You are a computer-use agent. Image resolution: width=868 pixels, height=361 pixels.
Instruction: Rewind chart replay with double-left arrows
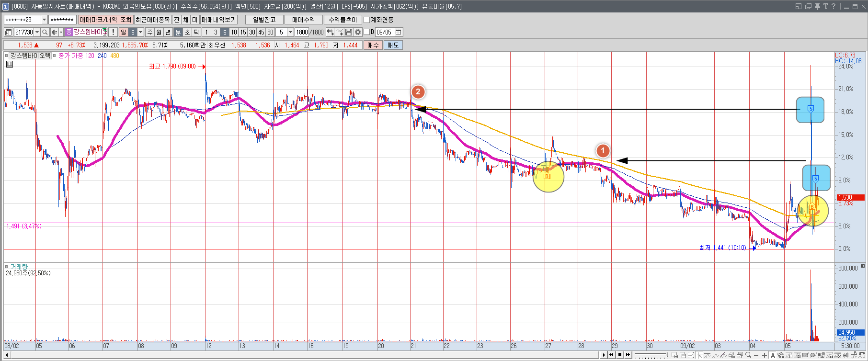tap(612, 355)
